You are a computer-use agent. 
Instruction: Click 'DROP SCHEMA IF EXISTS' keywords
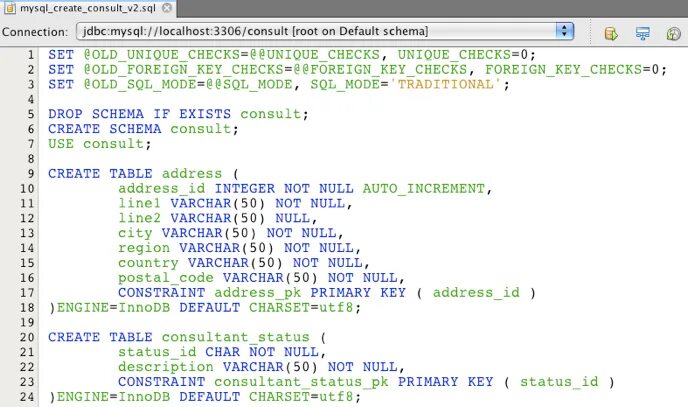click(x=140, y=114)
